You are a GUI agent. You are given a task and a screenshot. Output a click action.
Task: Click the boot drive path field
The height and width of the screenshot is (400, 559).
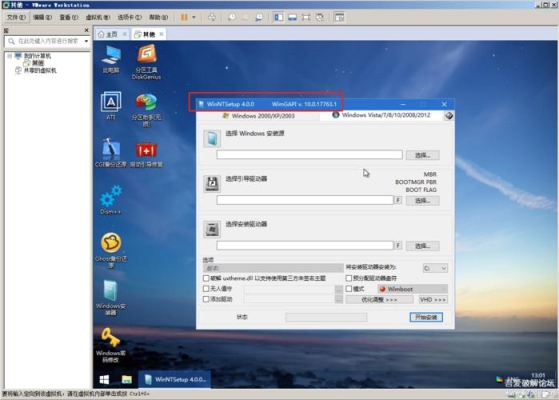(x=305, y=200)
